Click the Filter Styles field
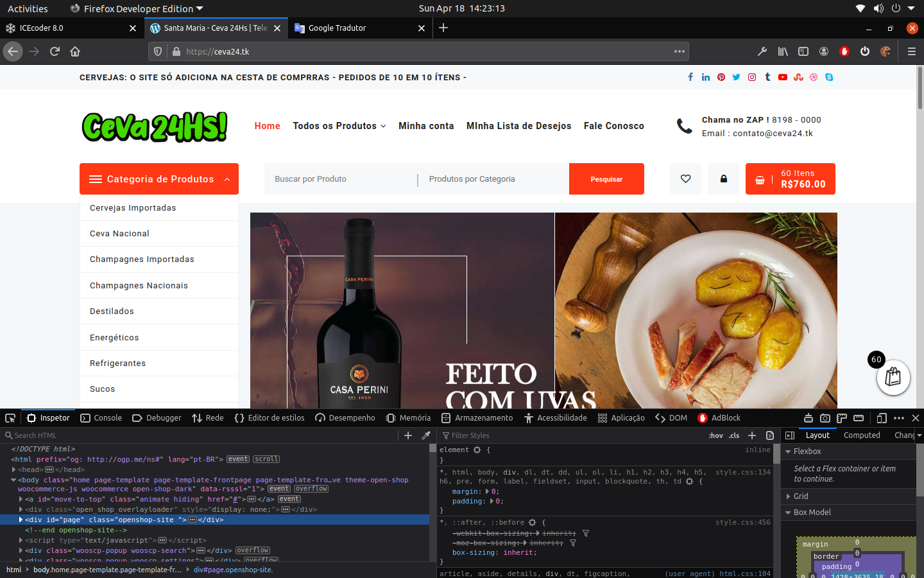The height and width of the screenshot is (578, 924). pyautogui.click(x=571, y=435)
